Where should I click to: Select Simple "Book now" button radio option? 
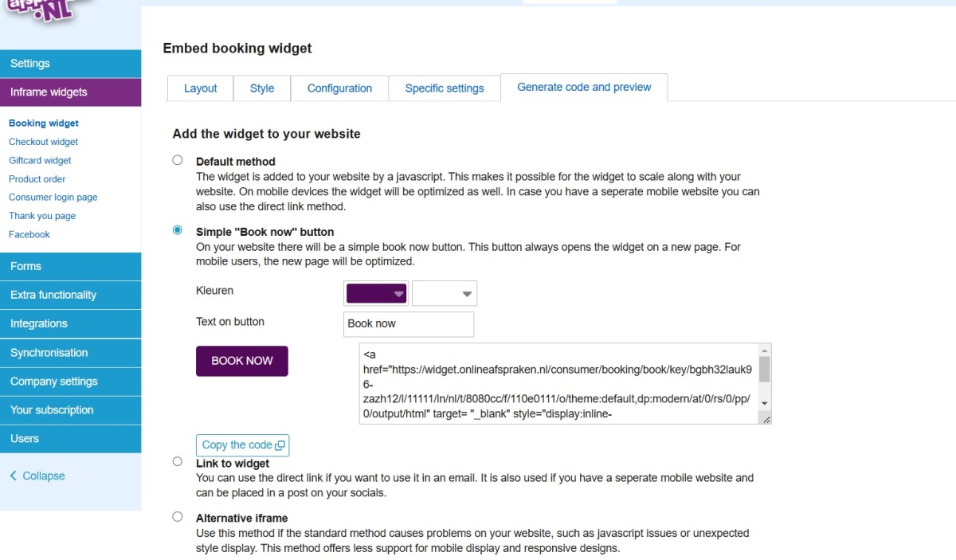(178, 230)
